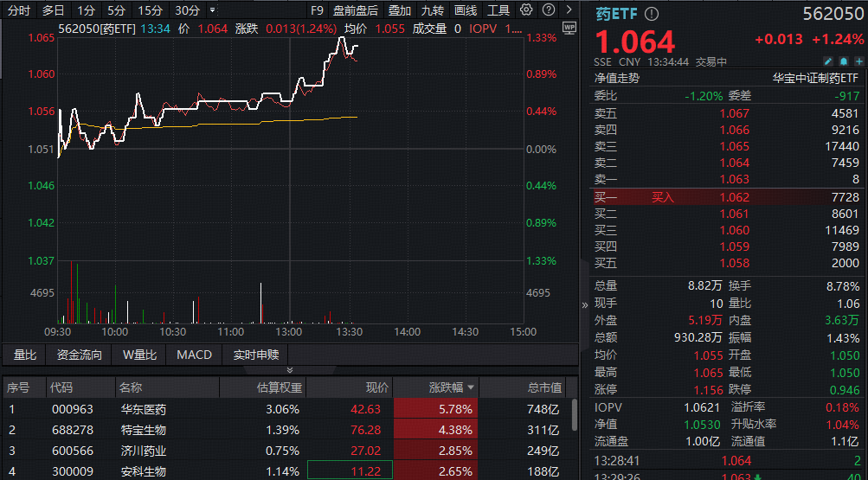Switch to 5分 chart period tab
This screenshot has height=480, width=868.
(x=116, y=10)
